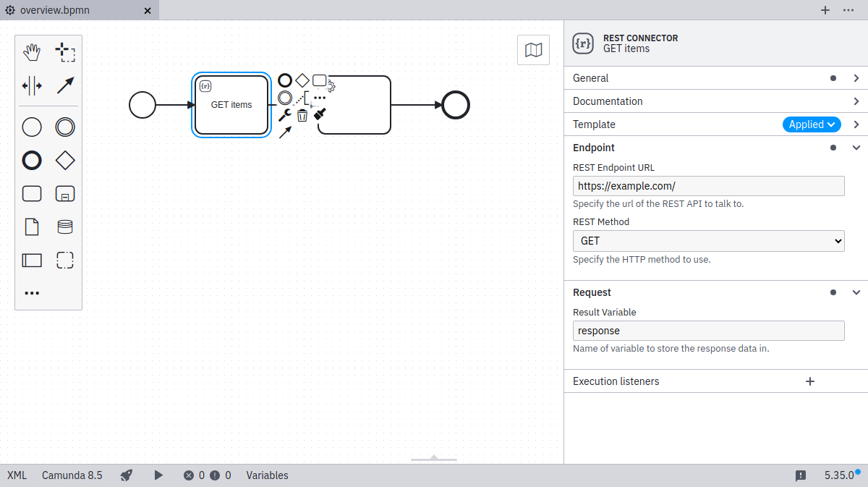Open change element wrench icon

coord(285,115)
